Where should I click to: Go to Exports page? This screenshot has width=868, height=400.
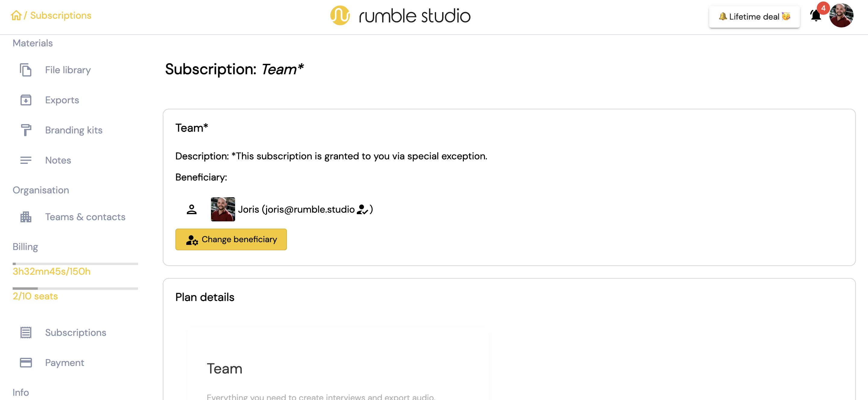[62, 100]
